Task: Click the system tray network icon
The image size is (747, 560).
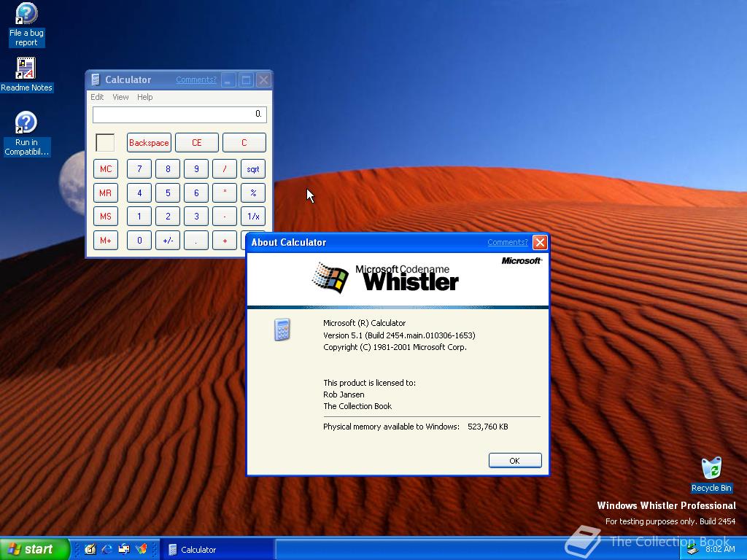Action: pyautogui.click(x=693, y=550)
